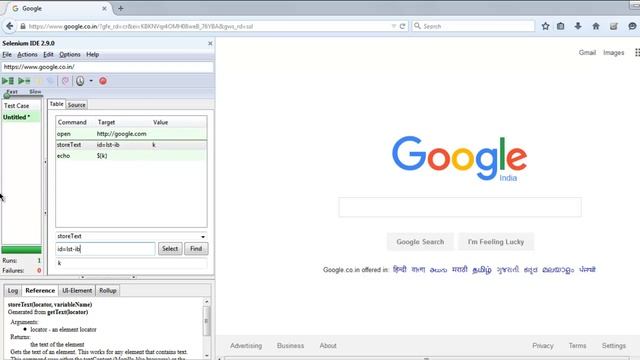This screenshot has height=360, width=640.
Task: Open a new browser tab
Action: pyautogui.click(x=120, y=8)
